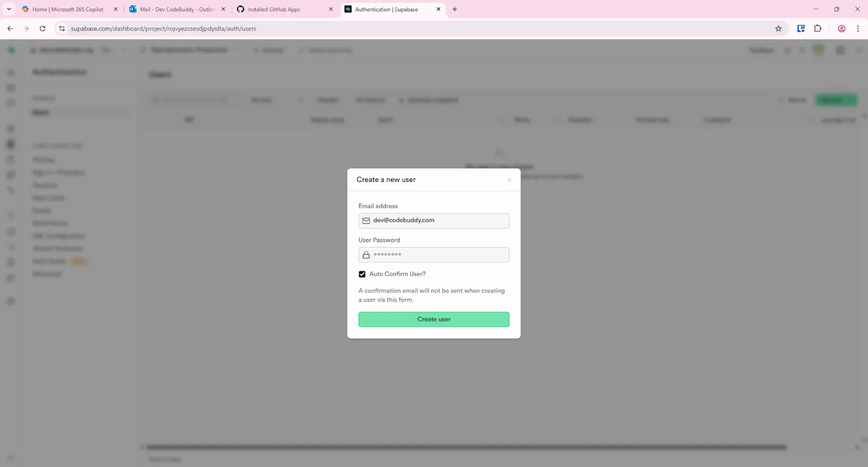Viewport: 868px width, 467px height.
Task: Open the tab search dropdown arrow
Action: point(9,9)
